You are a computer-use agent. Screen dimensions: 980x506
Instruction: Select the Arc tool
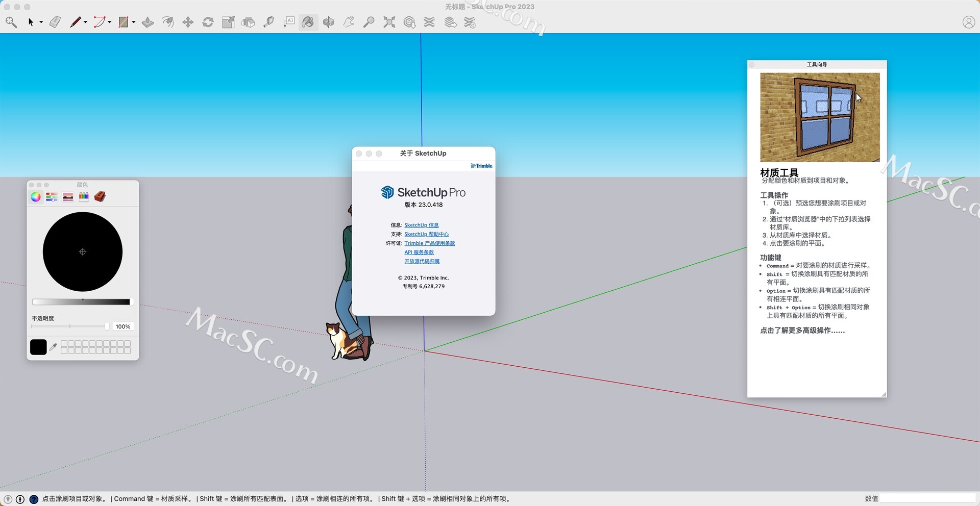coord(99,22)
